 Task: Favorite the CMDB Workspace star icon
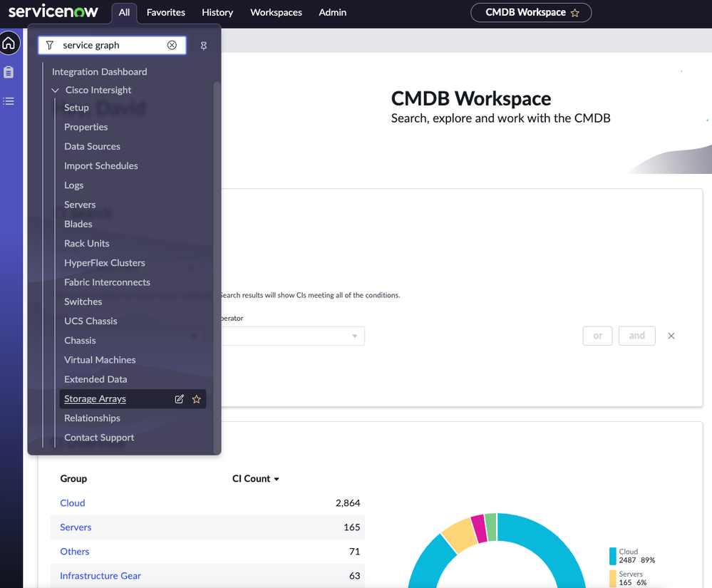pyautogui.click(x=575, y=13)
